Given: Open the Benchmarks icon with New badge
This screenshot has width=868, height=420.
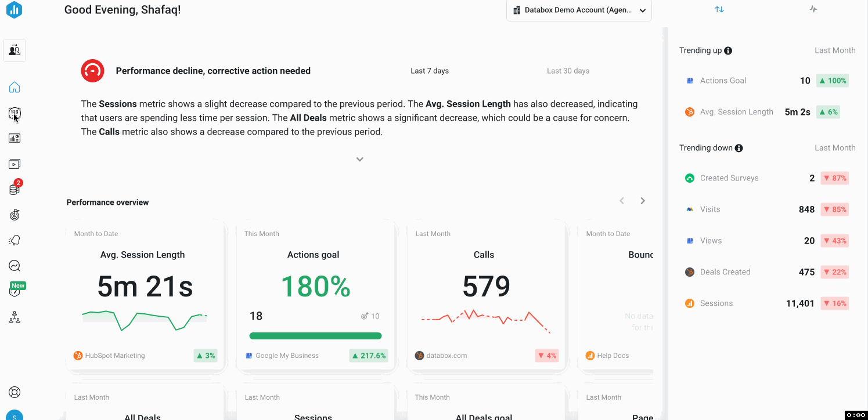Looking at the screenshot, I should tap(14, 290).
